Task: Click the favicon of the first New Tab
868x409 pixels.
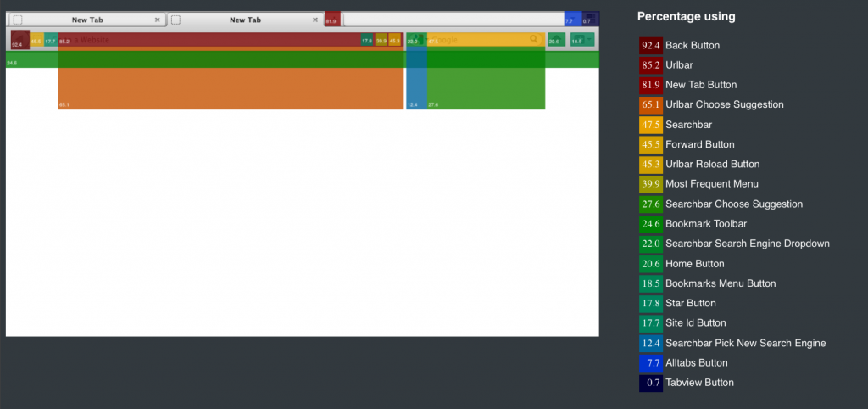Action: [x=18, y=20]
